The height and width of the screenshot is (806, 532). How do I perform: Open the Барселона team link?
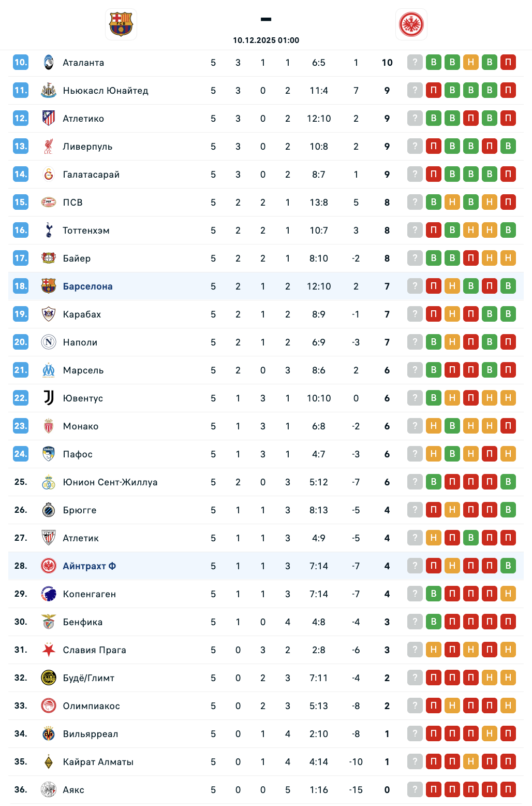pos(87,286)
